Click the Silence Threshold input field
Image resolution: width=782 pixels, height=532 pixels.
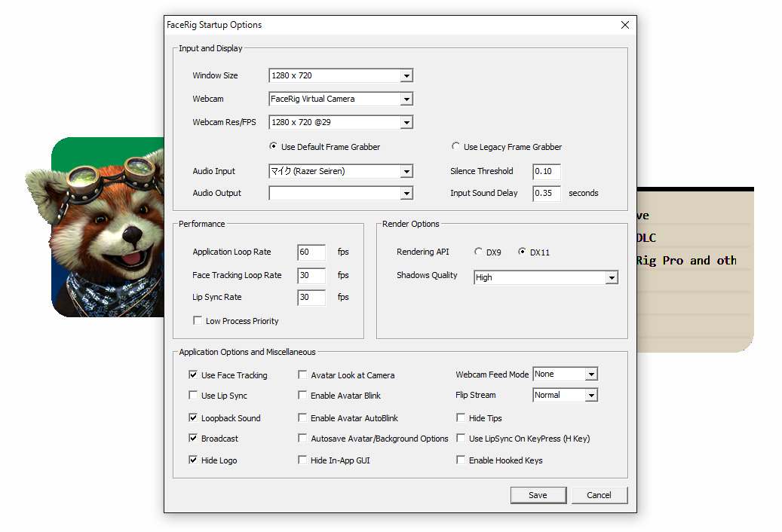(546, 171)
